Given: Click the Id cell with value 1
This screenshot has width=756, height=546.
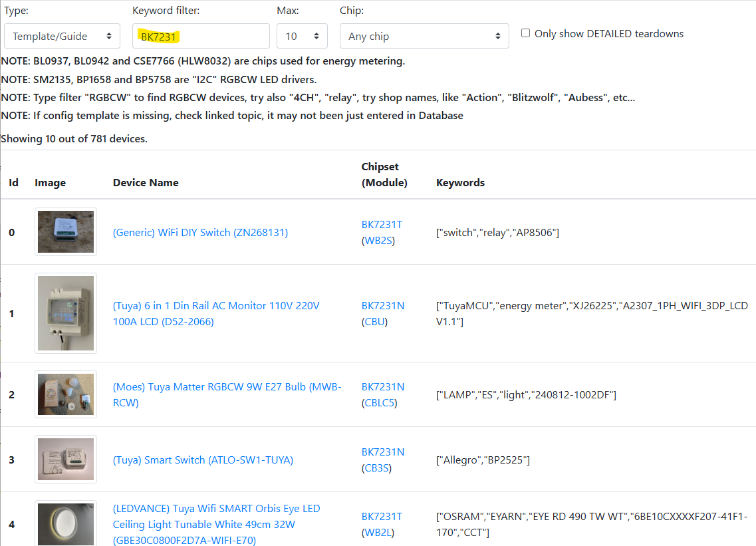Looking at the screenshot, I should [11, 313].
